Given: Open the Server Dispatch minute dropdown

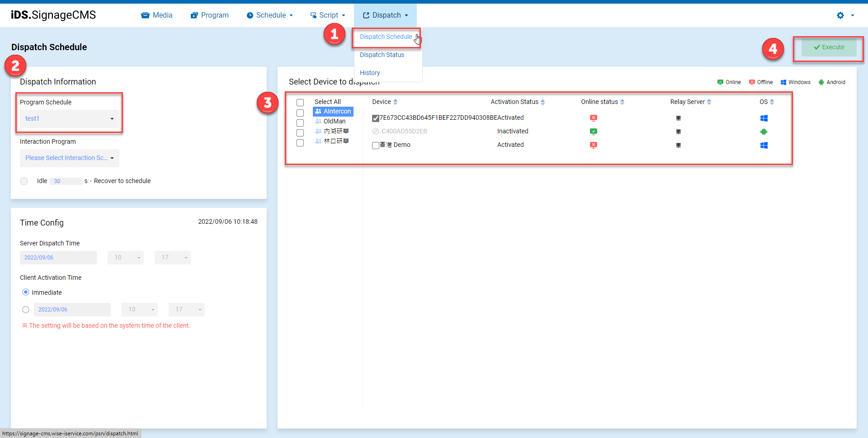Looking at the screenshot, I should pos(173,258).
